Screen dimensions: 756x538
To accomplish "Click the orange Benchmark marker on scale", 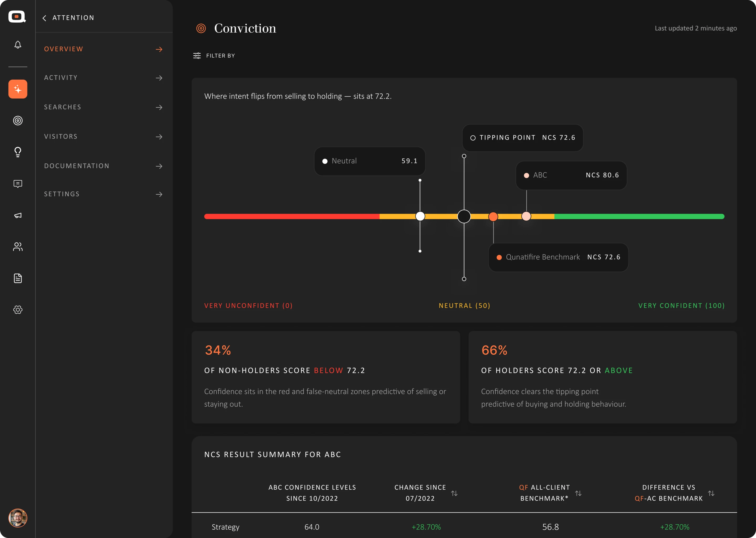I will 493,217.
